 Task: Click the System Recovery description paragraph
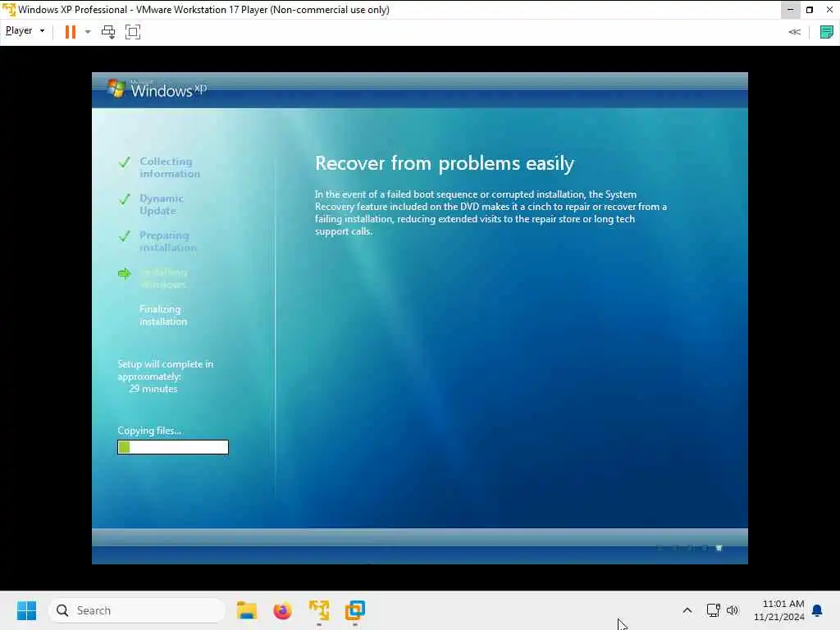[491, 213]
